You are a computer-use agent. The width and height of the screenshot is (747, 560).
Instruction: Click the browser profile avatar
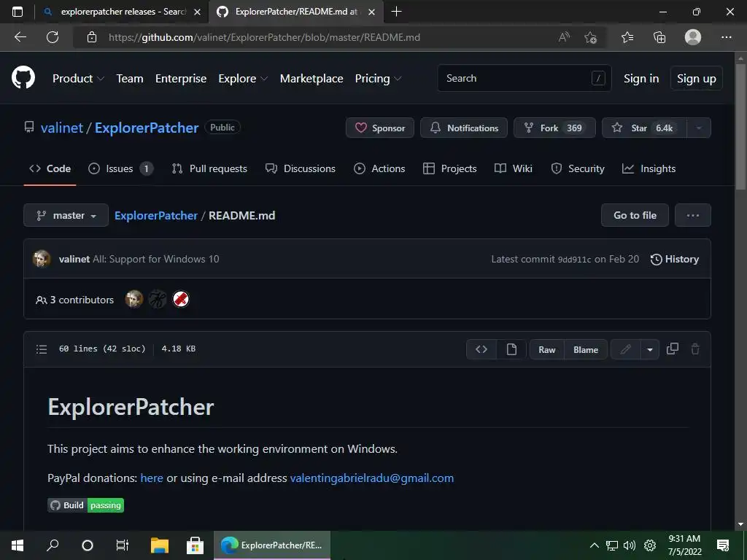[x=693, y=37]
